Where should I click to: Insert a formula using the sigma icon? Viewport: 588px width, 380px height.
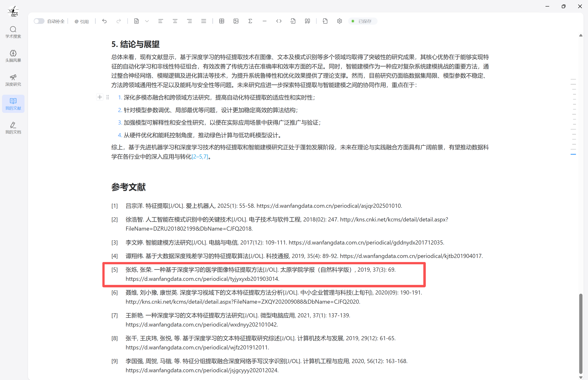click(x=250, y=21)
